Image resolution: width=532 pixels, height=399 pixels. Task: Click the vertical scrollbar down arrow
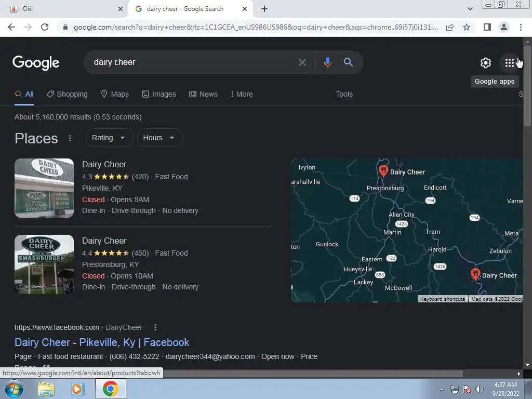[527, 365]
